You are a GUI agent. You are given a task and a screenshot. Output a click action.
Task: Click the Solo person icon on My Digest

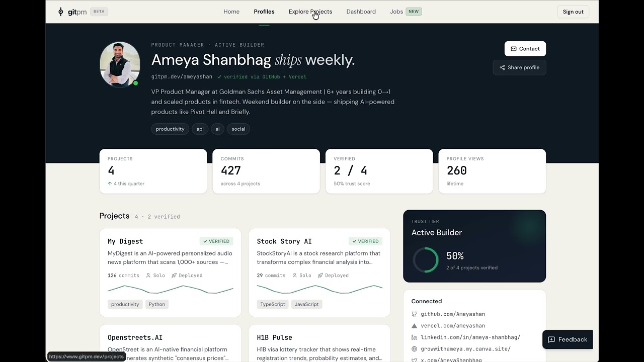click(x=148, y=276)
